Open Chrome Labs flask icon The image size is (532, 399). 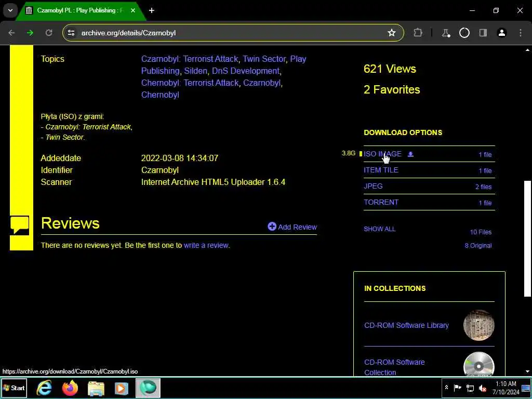click(x=445, y=33)
